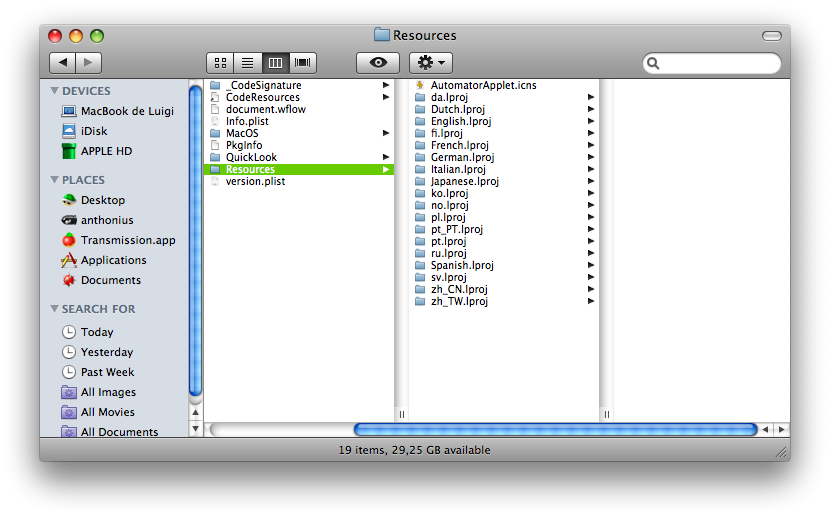The image size is (830, 516).
Task: Open the da.lproj folder
Action: point(504,97)
